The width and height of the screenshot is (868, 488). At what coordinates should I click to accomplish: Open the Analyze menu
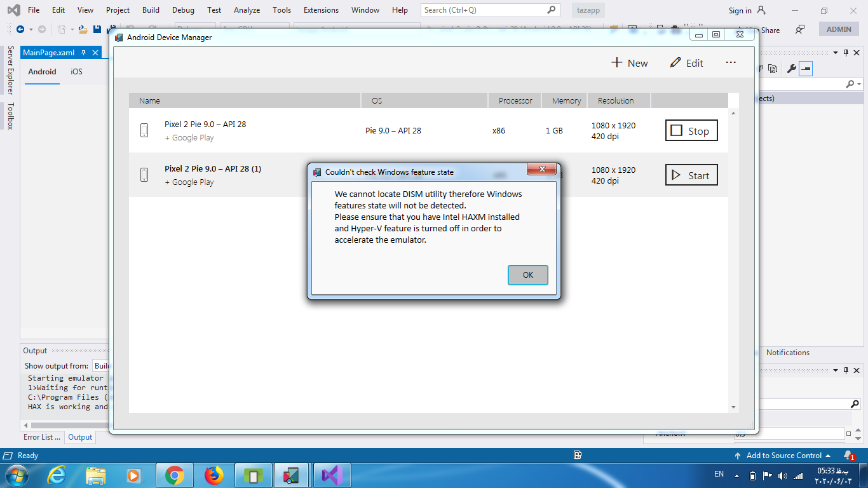click(247, 10)
